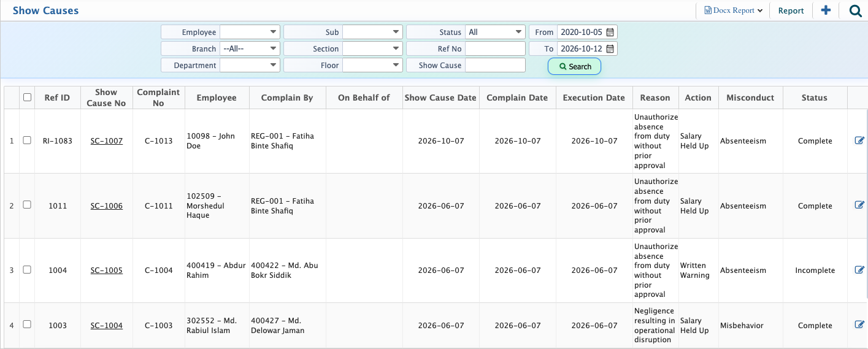Open show cause link SC-1006
The height and width of the screenshot is (349, 868).
coord(106,206)
